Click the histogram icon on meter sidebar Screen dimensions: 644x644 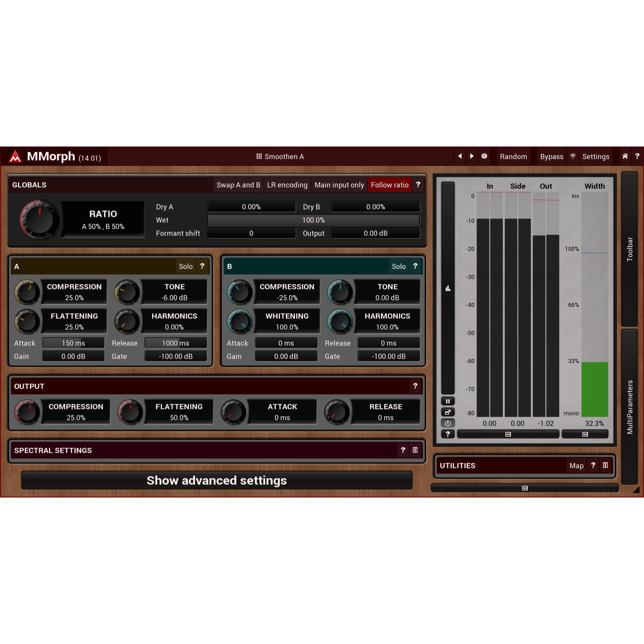pyautogui.click(x=448, y=288)
